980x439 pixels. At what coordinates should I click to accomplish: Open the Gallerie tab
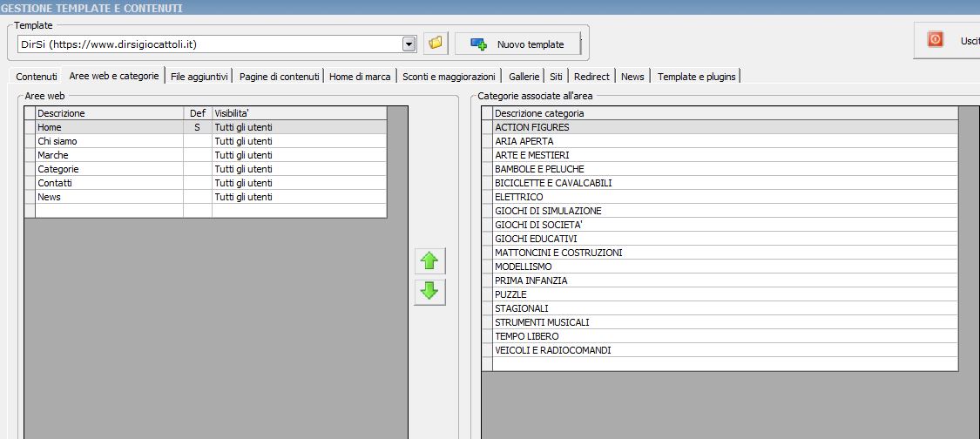[x=524, y=77]
